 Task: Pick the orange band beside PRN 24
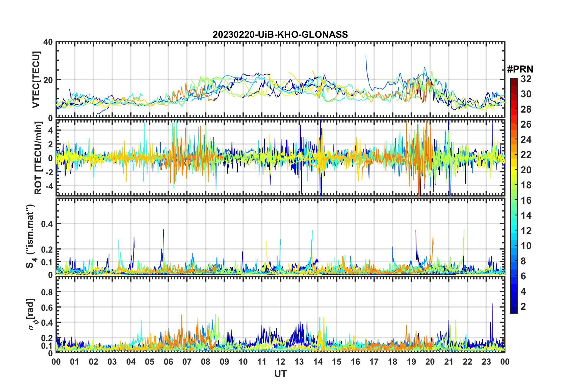pyautogui.click(x=514, y=140)
